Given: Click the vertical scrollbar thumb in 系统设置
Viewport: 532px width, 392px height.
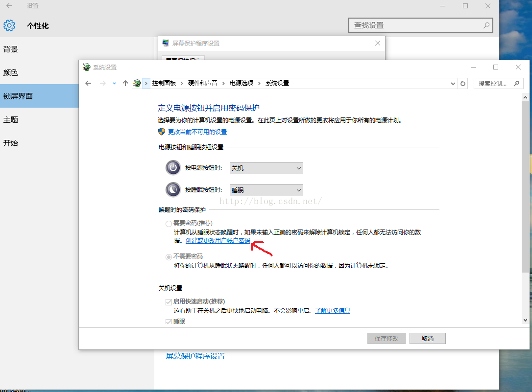Looking at the screenshot, I should (525, 186).
